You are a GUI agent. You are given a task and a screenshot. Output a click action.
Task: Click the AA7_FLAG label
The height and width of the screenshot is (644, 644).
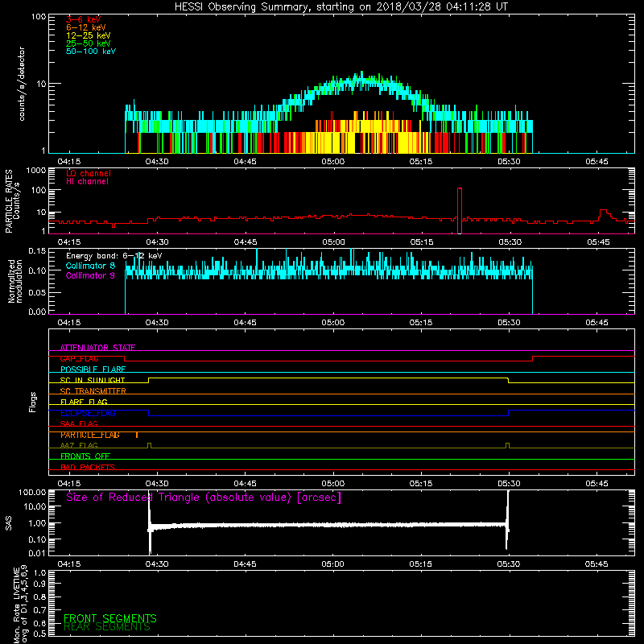point(79,445)
